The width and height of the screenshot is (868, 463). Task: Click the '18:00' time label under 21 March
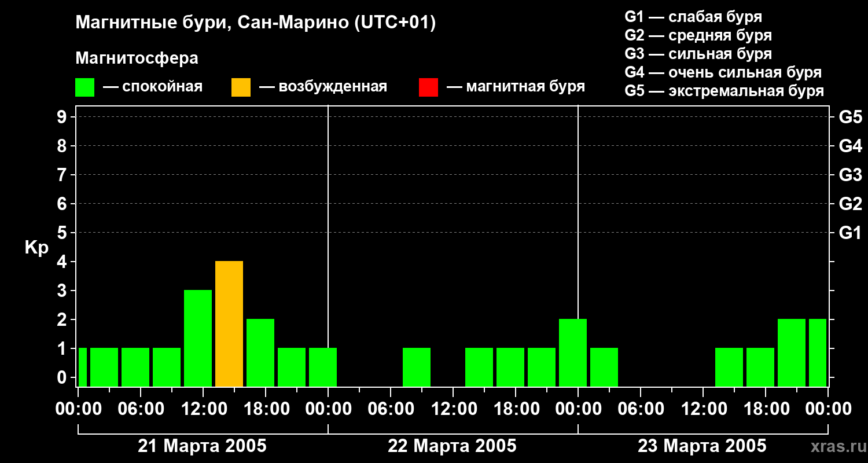click(x=266, y=409)
